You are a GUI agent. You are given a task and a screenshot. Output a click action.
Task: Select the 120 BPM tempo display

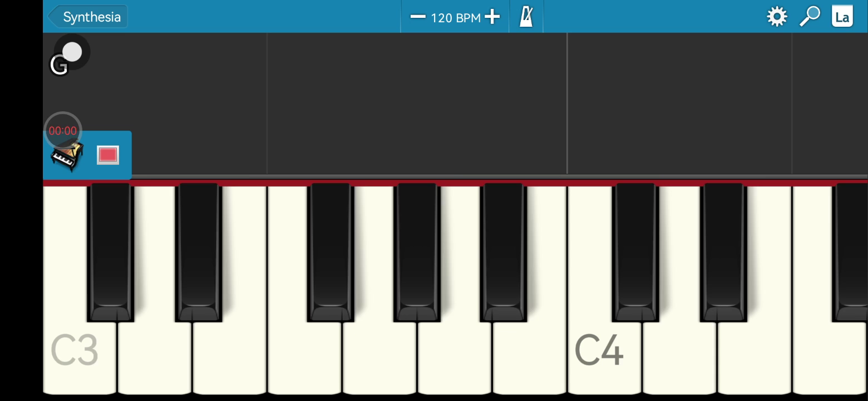[x=456, y=18]
